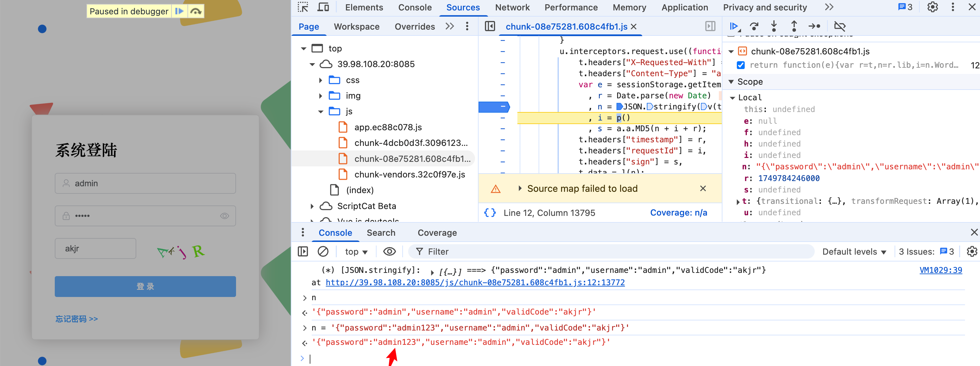Image resolution: width=980 pixels, height=366 pixels.
Task: Toggle the navigator sidebar icon
Action: pos(490,26)
